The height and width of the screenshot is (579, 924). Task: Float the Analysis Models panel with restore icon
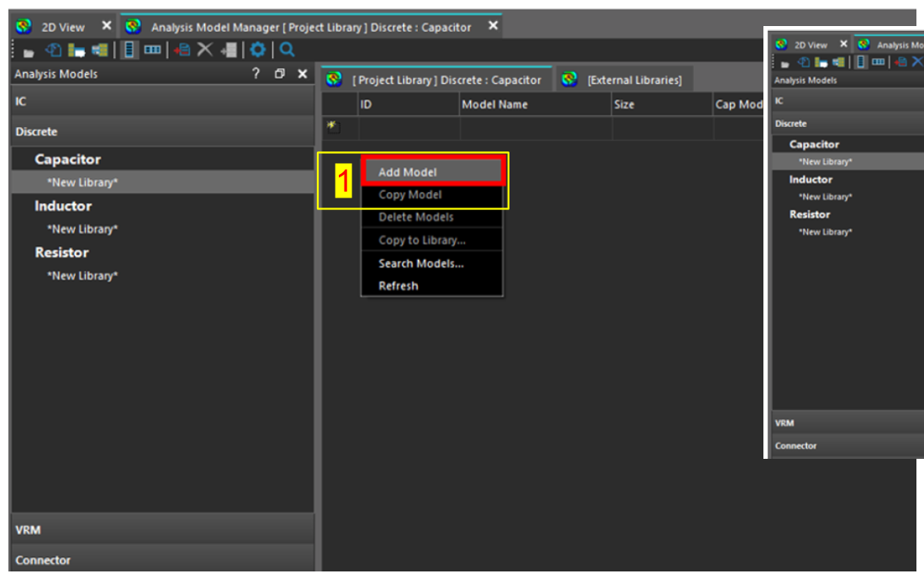tap(280, 74)
